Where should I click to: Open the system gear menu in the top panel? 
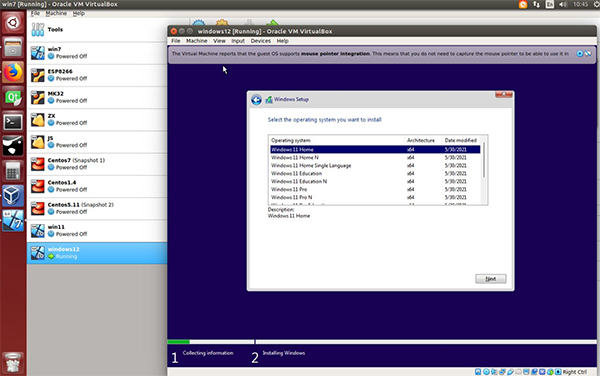coord(597,5)
